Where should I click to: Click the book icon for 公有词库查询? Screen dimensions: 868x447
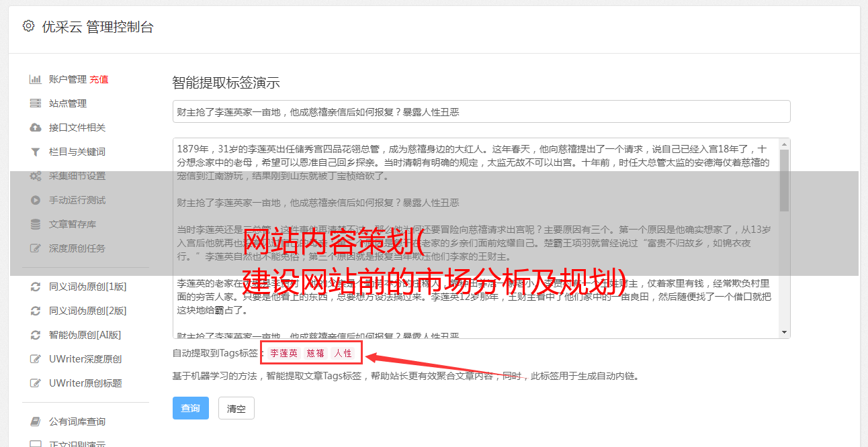click(x=36, y=421)
